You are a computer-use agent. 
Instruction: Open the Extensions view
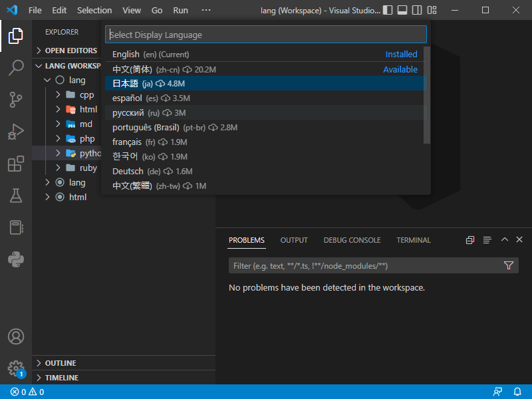point(15,164)
